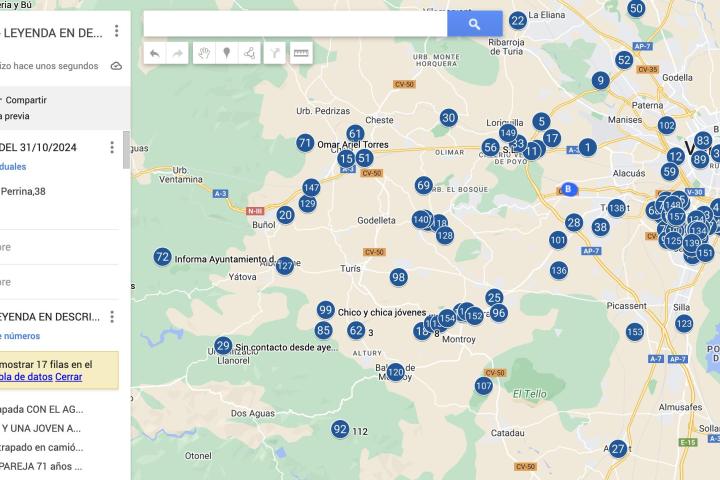Click map marker 127 near Yátova
Screen dimensions: 720x480
pos(285,265)
